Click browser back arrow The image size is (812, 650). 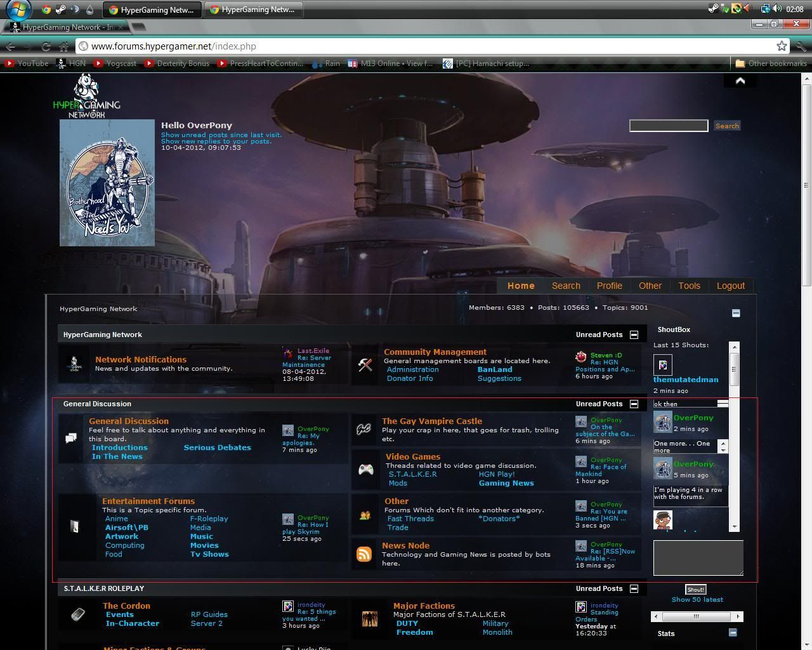(x=10, y=46)
